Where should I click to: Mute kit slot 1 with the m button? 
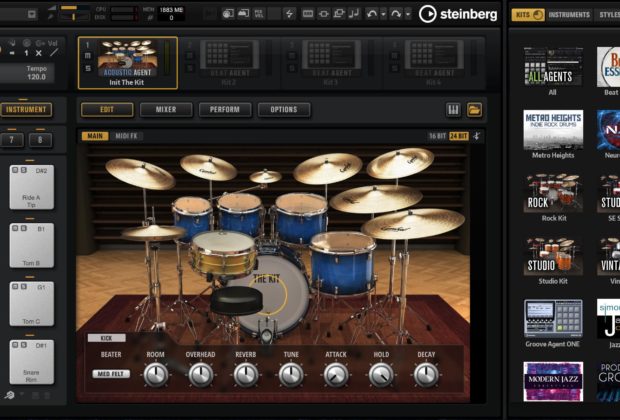[88, 56]
